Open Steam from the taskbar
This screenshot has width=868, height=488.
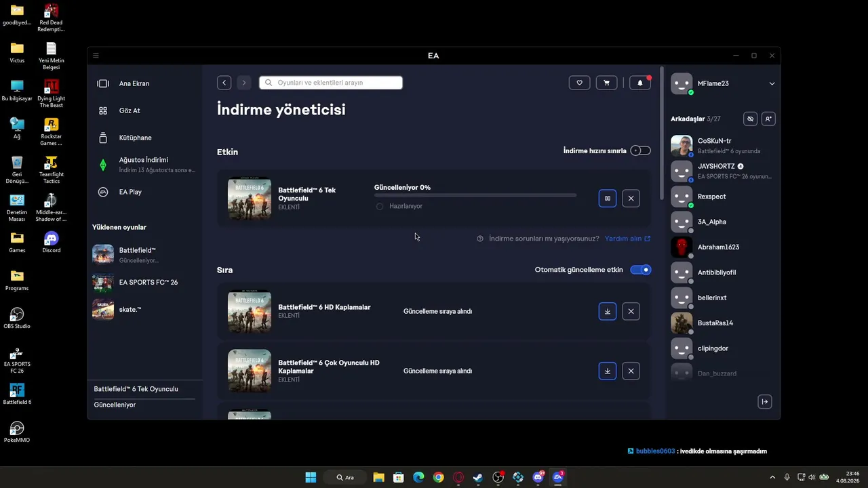(478, 477)
